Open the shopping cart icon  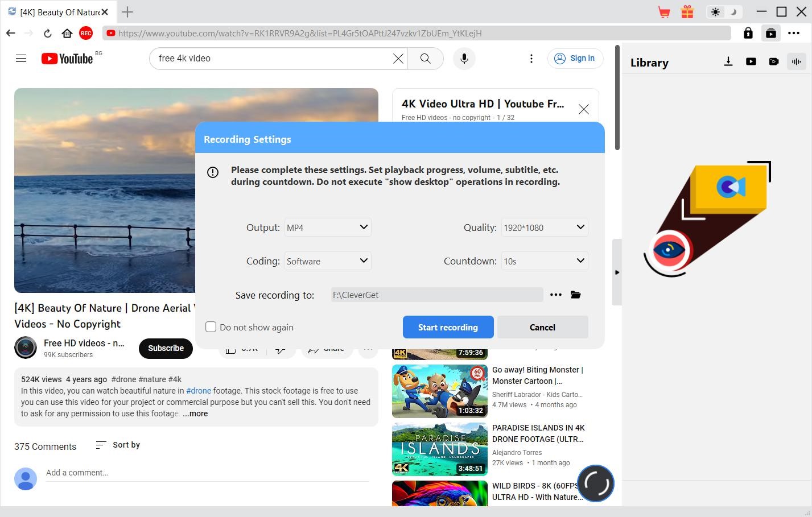pyautogui.click(x=663, y=12)
